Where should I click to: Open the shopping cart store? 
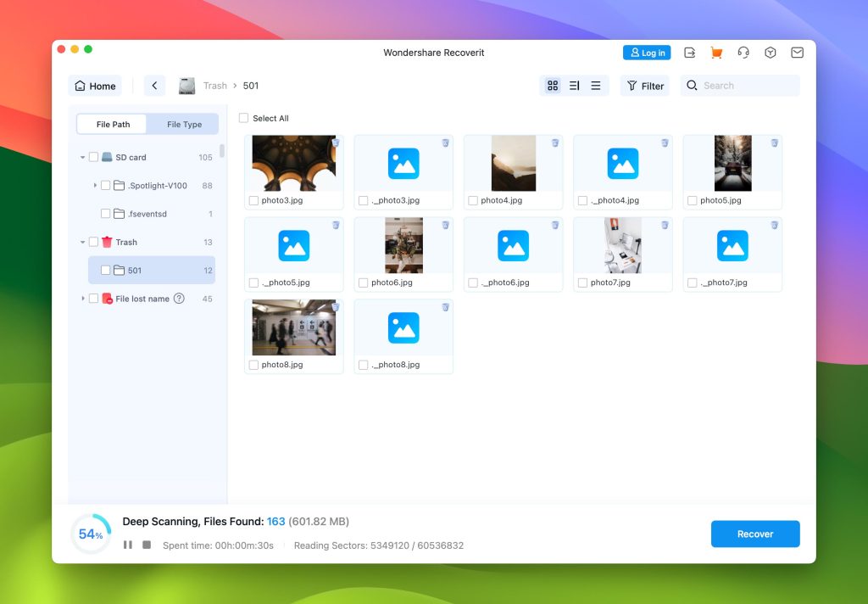tap(715, 53)
